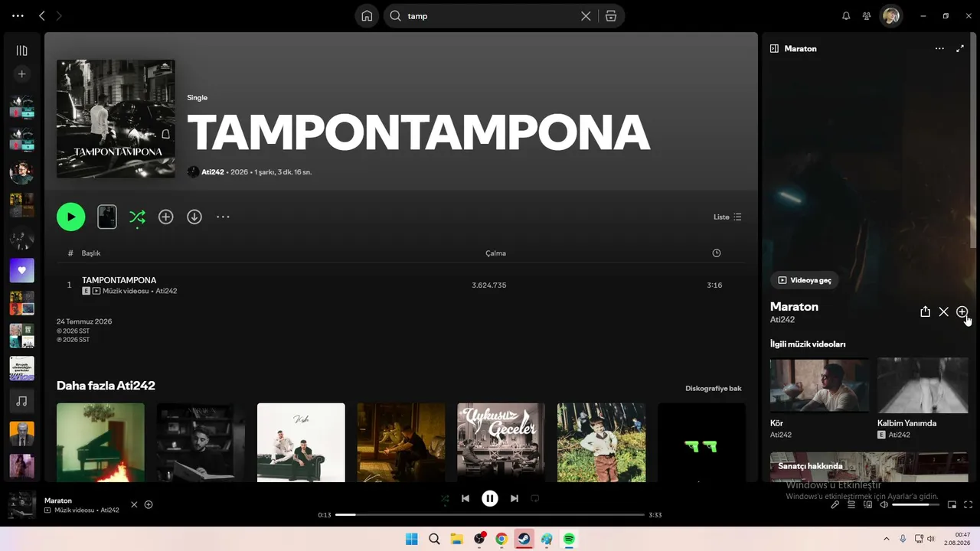Skip to the next track
The width and height of the screenshot is (980, 551).
click(514, 498)
